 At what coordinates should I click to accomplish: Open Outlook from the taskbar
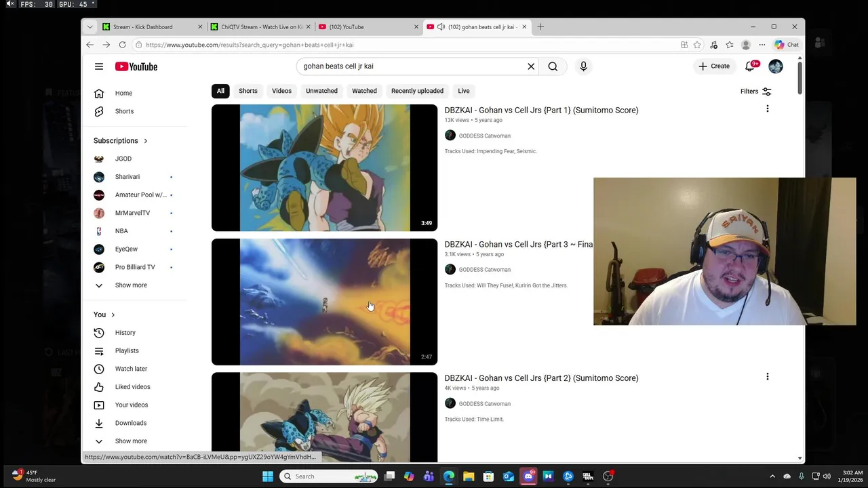click(509, 476)
